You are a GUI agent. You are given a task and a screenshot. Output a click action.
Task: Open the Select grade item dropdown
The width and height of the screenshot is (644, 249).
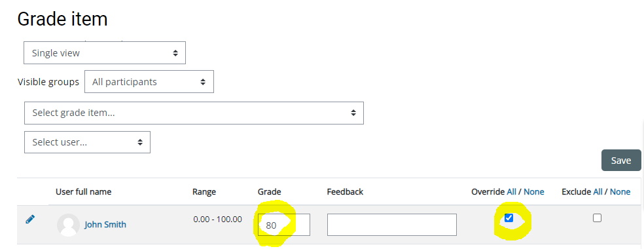tap(194, 113)
